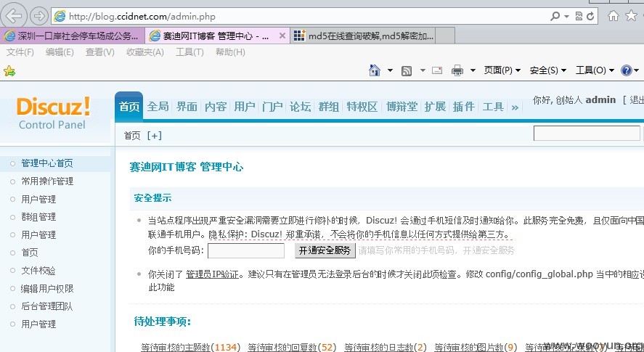
Task: Expand the help icon dropdown arrow
Action: click(637, 70)
